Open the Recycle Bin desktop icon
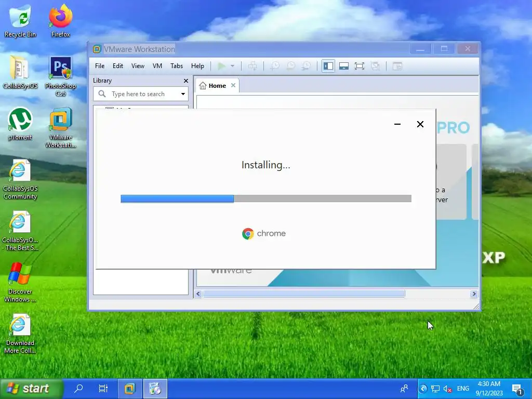The image size is (532, 399). coord(20,20)
